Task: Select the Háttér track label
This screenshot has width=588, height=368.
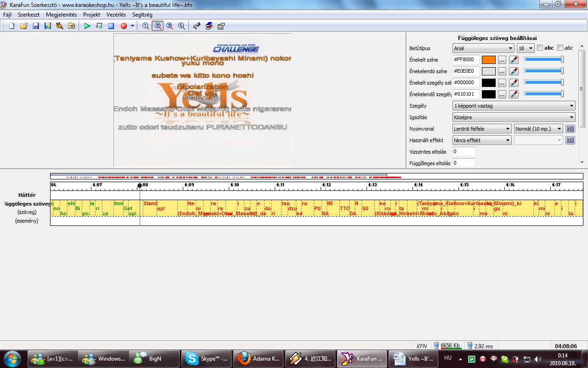Action: [27, 195]
